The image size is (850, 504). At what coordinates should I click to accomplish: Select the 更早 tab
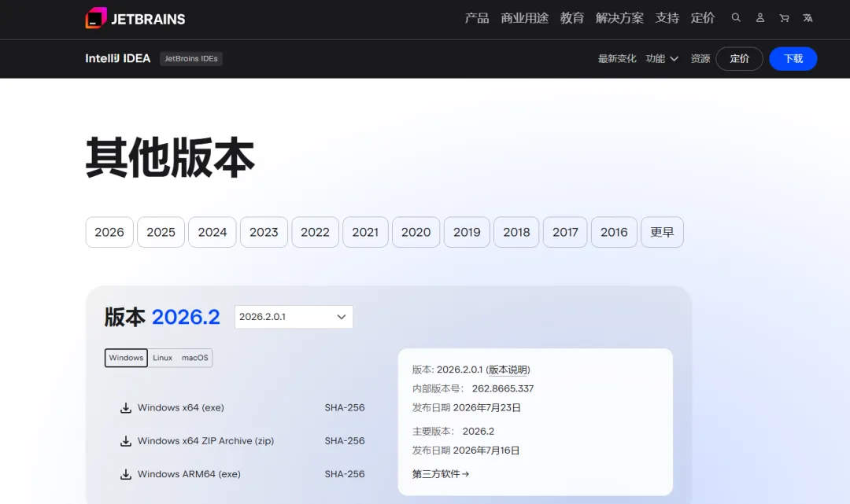pyautogui.click(x=663, y=232)
